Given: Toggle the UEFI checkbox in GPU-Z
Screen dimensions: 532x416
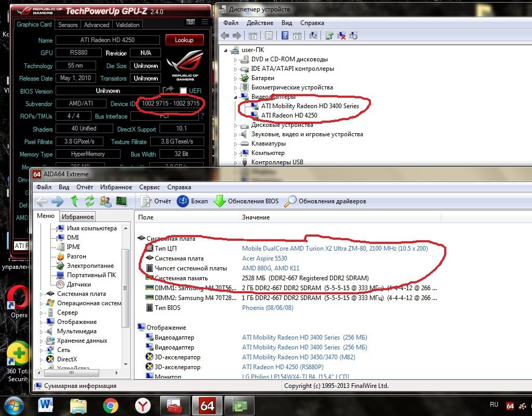Looking at the screenshot, I should tap(183, 91).
